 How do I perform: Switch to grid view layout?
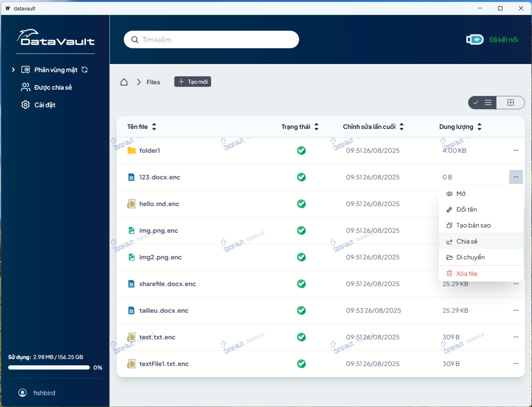(510, 102)
